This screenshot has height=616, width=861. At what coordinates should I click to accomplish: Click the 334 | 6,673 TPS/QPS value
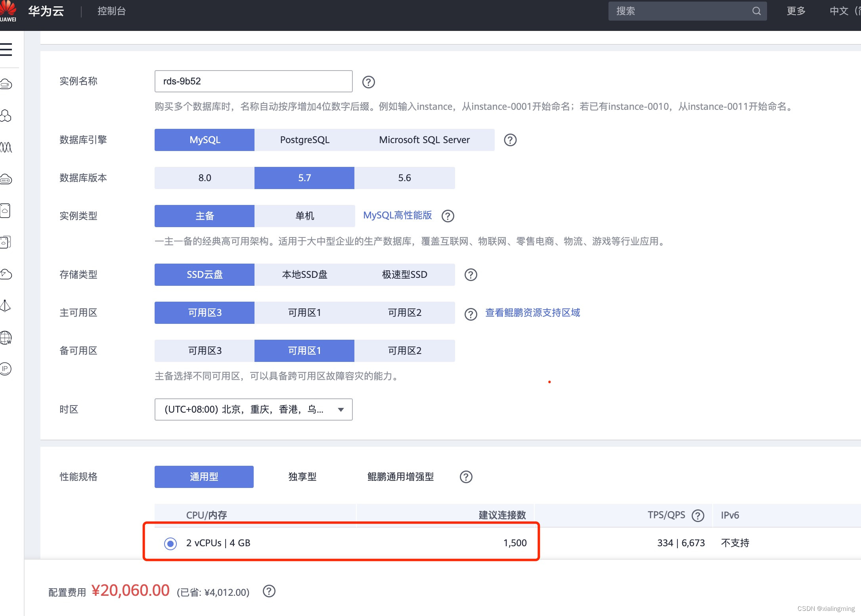point(681,543)
